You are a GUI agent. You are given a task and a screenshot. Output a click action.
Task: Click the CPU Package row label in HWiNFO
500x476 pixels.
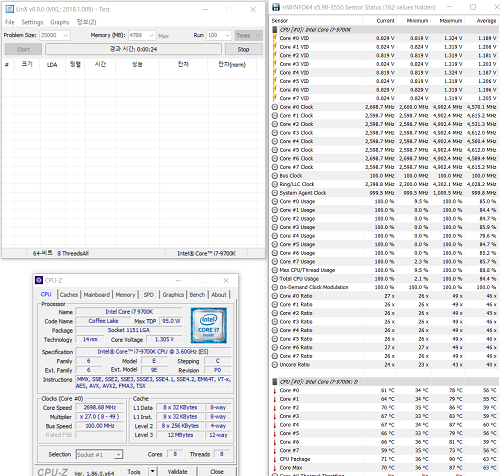click(295, 459)
